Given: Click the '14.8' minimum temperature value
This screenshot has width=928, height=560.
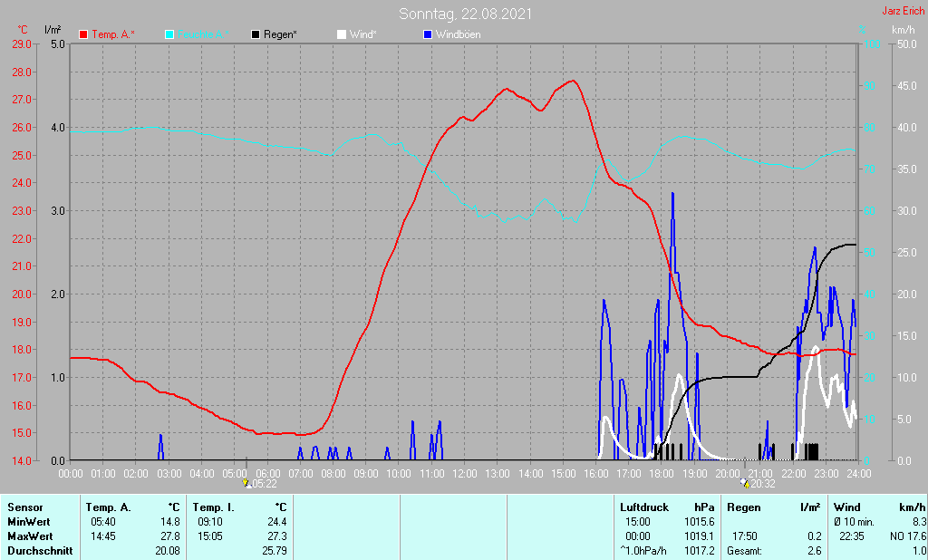Looking at the screenshot, I should [169, 522].
